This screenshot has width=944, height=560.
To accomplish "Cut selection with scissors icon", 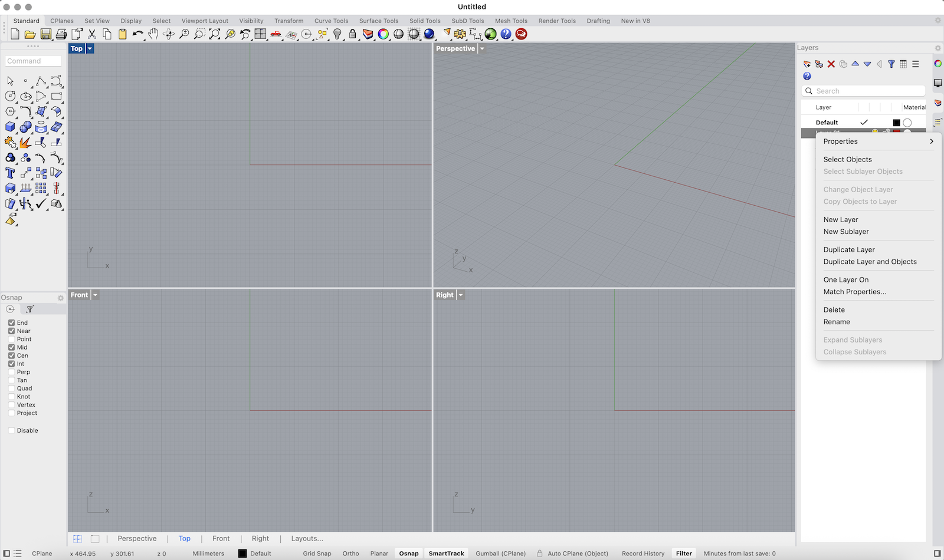I will pos(91,34).
